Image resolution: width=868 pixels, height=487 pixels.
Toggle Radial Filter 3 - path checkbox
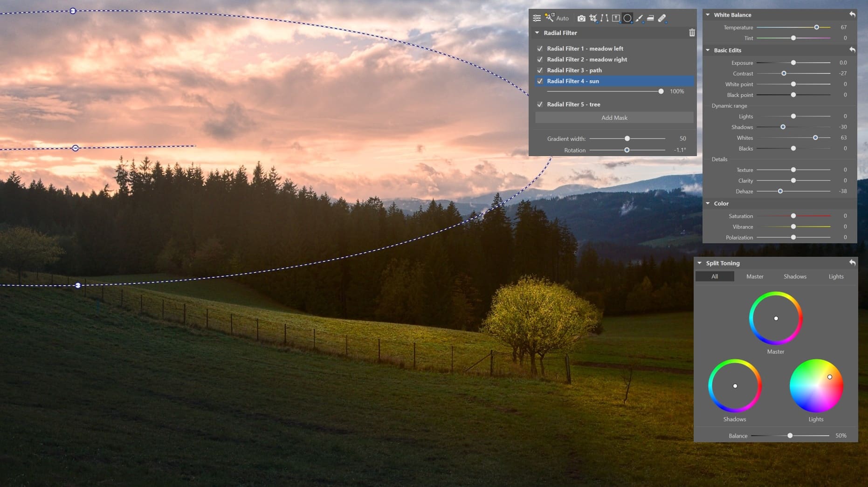tap(540, 70)
